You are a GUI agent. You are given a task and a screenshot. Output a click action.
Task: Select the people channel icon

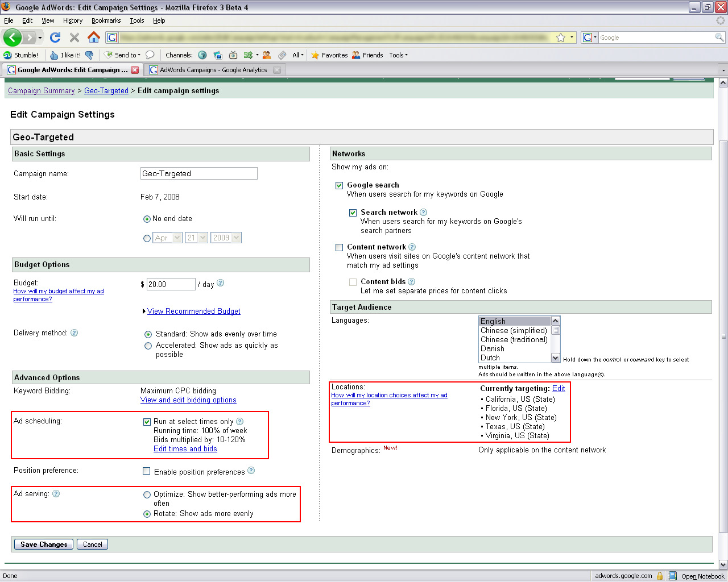click(267, 55)
